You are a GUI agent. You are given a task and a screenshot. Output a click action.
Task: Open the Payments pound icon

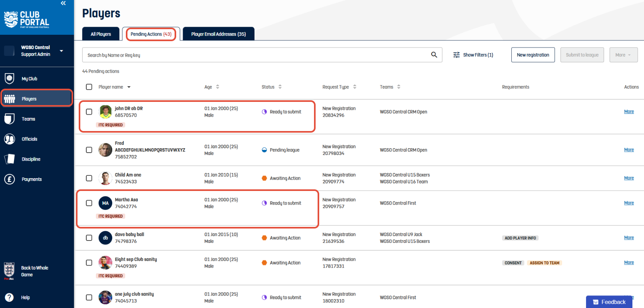coord(10,179)
